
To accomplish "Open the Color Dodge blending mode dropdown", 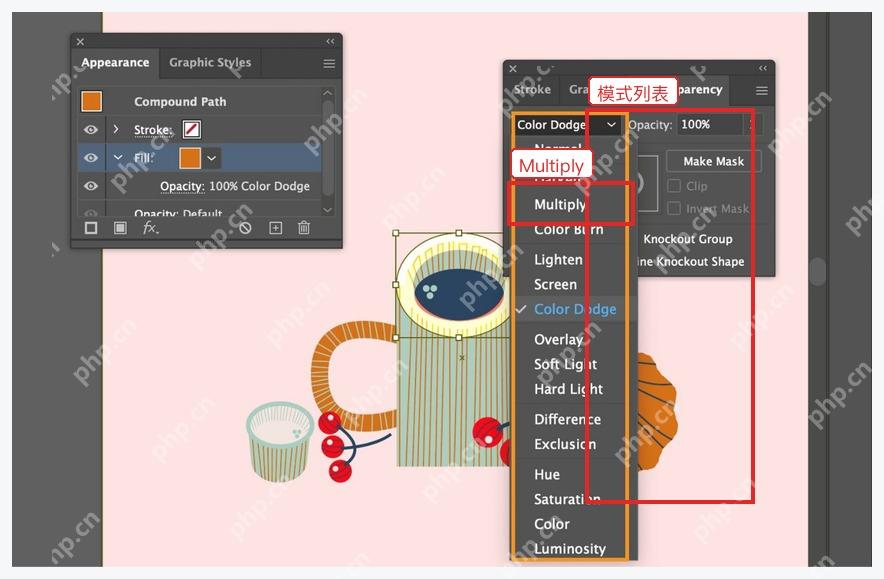I will tap(567, 125).
